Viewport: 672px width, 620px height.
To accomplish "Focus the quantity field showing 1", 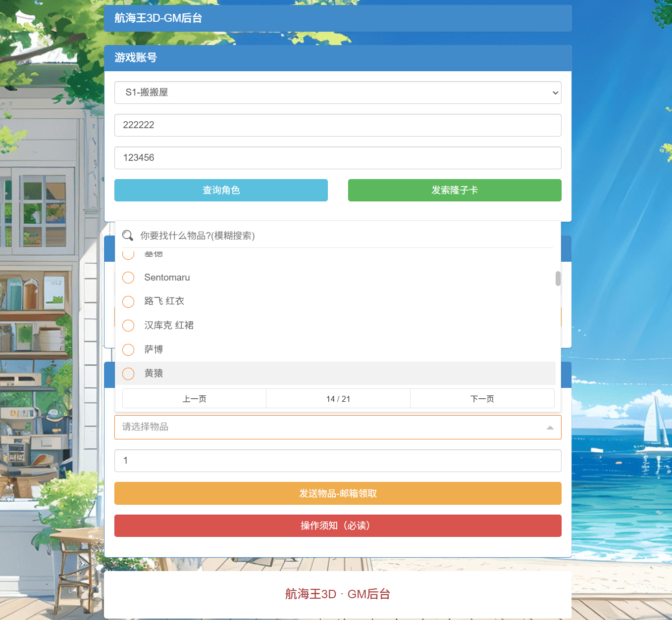I will 338,461.
